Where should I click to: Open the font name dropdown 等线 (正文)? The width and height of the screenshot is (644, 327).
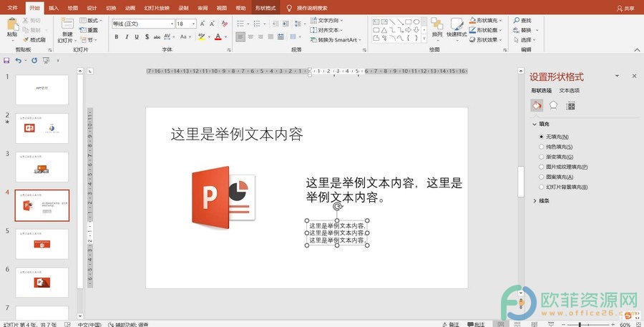pyautogui.click(x=172, y=24)
